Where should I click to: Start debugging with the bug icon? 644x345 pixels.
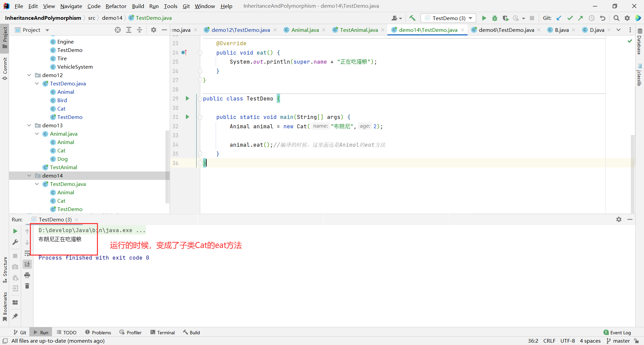pyautogui.click(x=495, y=18)
